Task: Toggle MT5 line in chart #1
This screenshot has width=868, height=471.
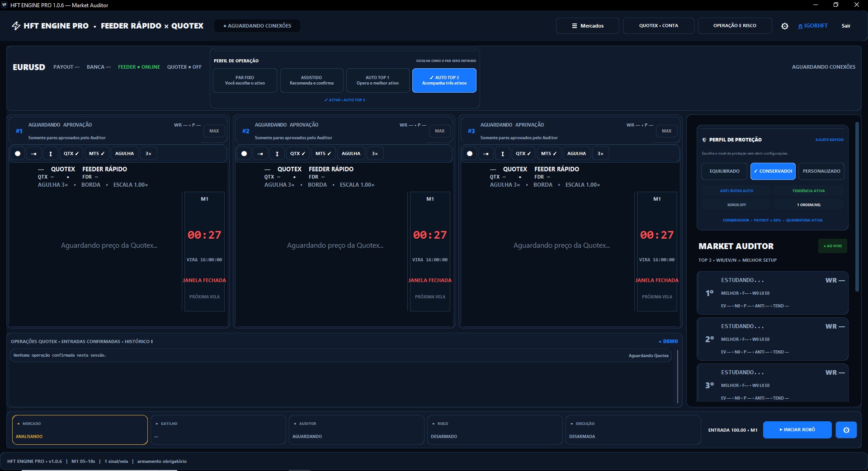Action: (97, 154)
